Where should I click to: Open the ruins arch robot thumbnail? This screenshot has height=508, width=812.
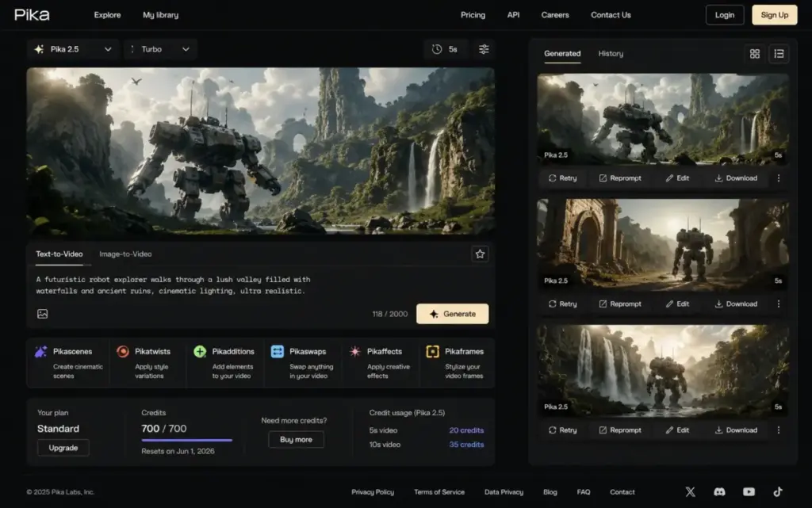663,245
